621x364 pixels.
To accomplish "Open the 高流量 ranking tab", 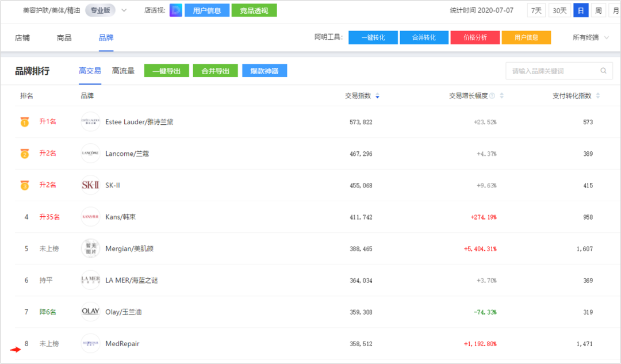I will pyautogui.click(x=123, y=71).
